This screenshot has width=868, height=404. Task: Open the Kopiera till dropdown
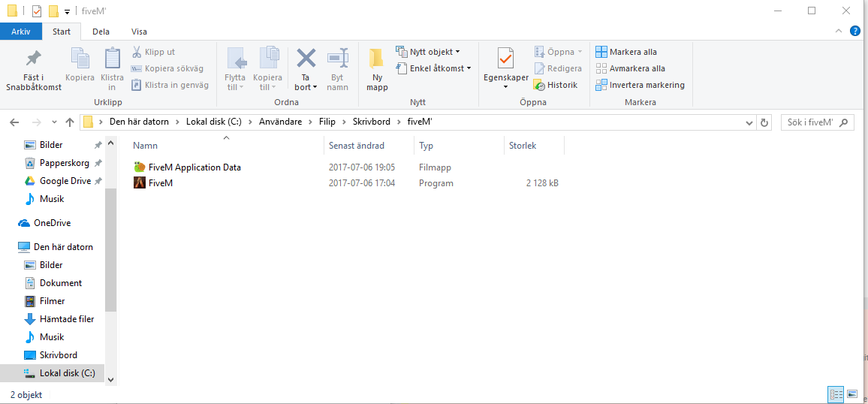[x=267, y=71]
